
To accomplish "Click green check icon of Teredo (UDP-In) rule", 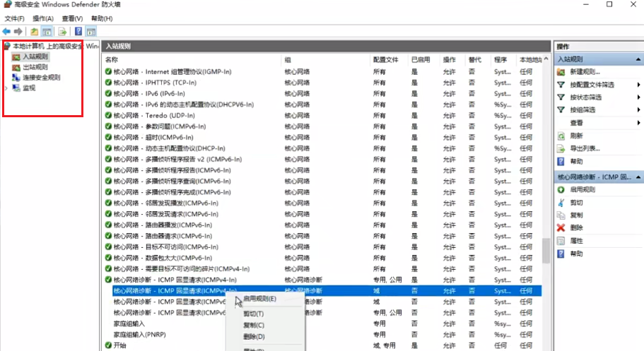I will (108, 115).
